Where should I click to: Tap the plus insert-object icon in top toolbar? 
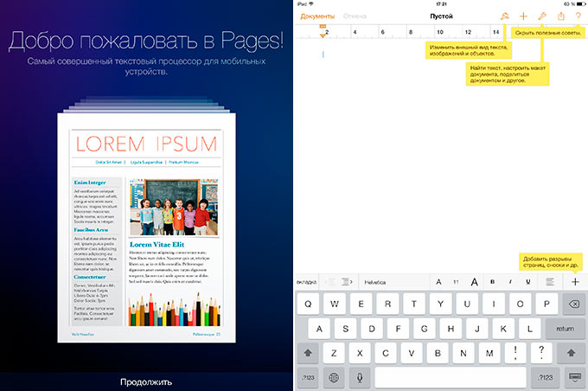(523, 16)
